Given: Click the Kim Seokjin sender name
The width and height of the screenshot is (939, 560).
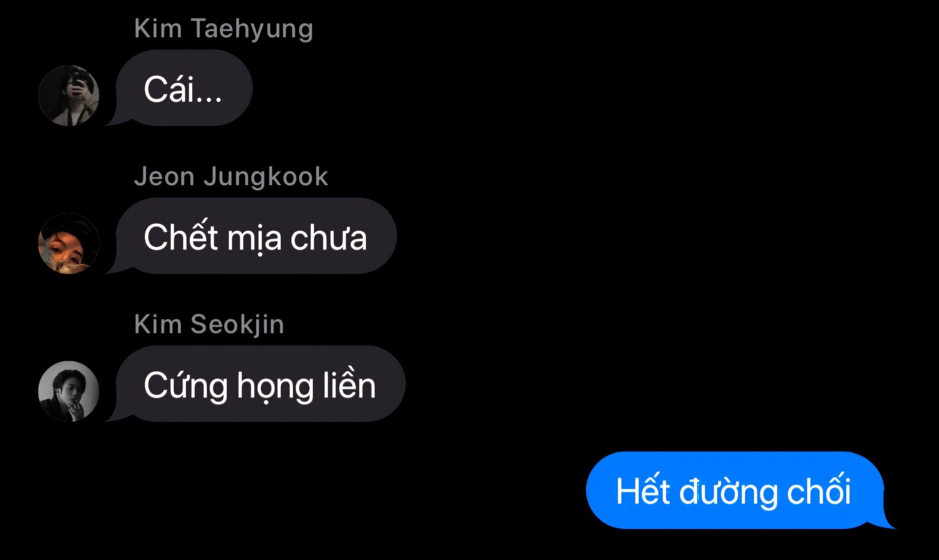Looking at the screenshot, I should click(209, 324).
